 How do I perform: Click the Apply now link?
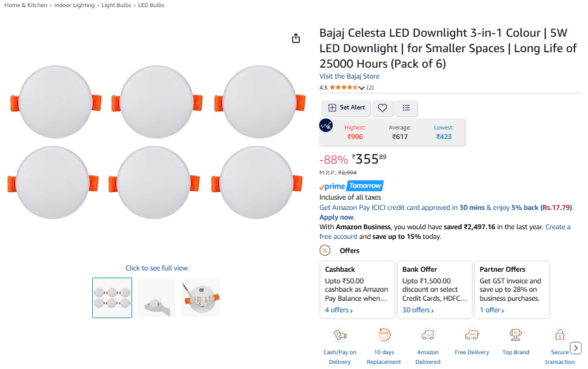point(337,217)
